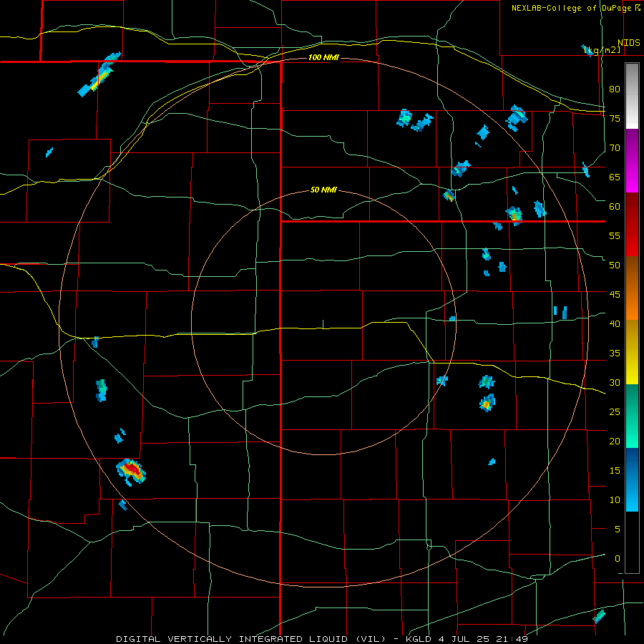This screenshot has height=644, width=644.
Task: Select the dark red segment of the color bar
Action: (x=632, y=225)
